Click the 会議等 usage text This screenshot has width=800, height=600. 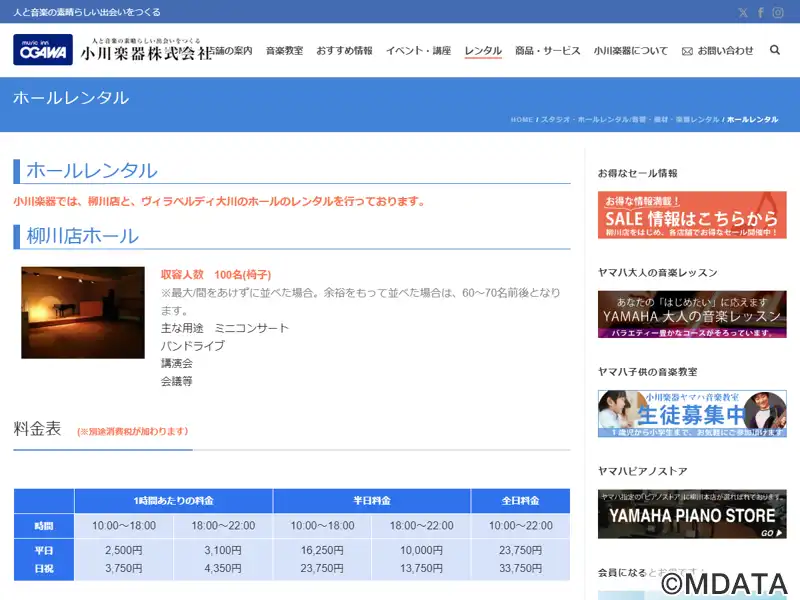(x=177, y=381)
